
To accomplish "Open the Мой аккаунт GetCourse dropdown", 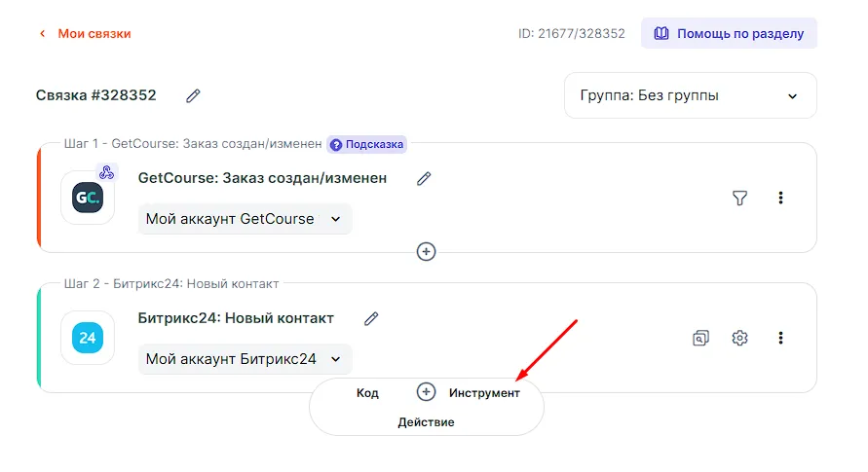I will coord(245,219).
